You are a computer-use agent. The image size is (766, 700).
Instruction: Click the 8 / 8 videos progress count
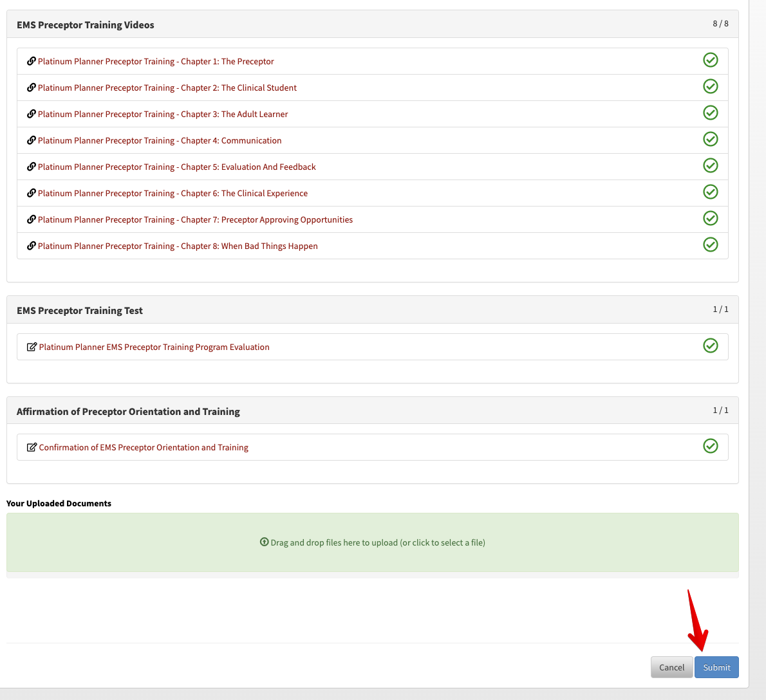(x=720, y=23)
